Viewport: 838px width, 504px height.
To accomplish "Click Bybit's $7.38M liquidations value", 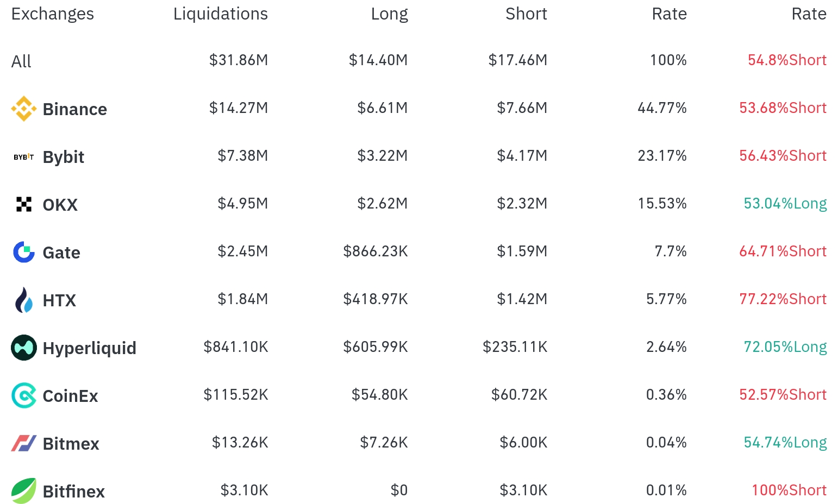I will [x=243, y=156].
